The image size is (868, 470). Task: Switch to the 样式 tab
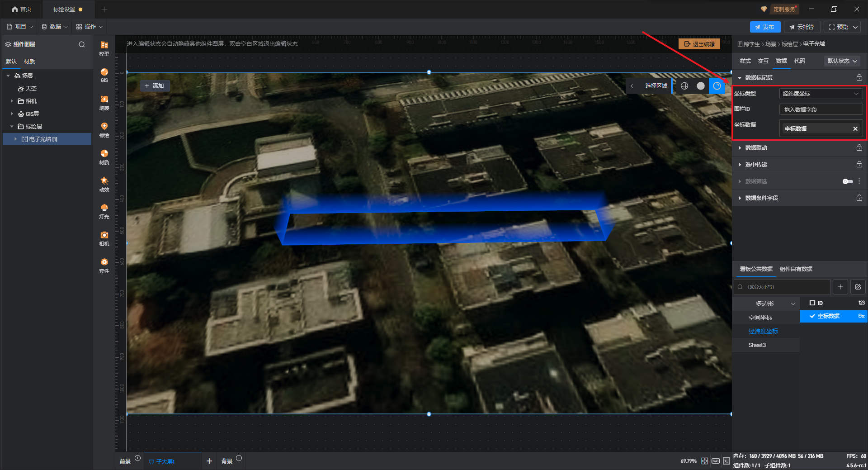(745, 61)
